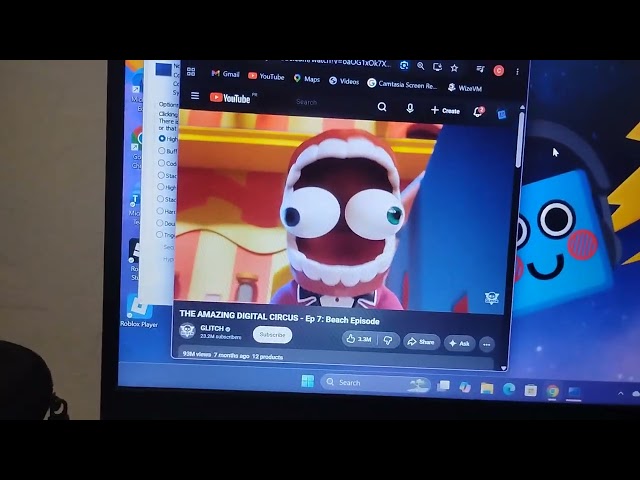
Task: Open Maps bookmark
Action: (x=307, y=79)
